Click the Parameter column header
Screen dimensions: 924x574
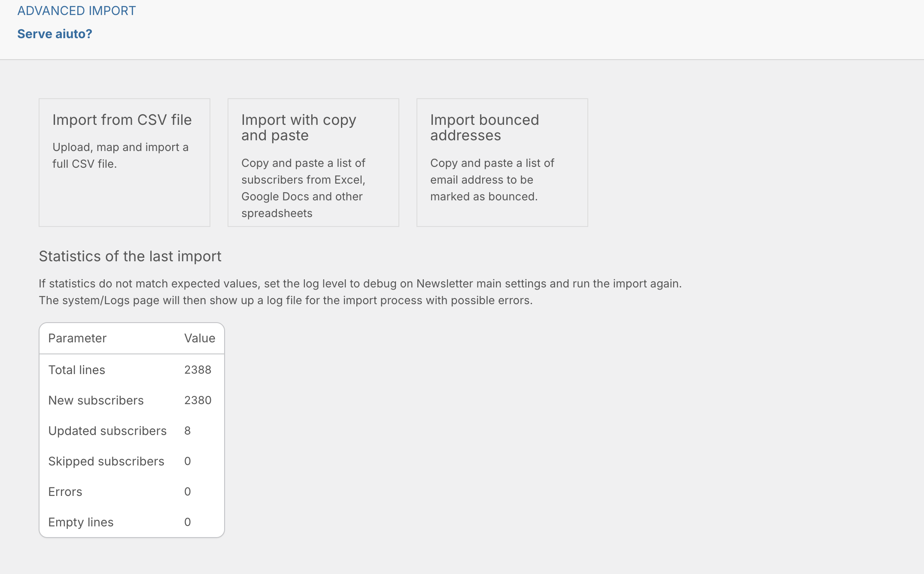77,338
